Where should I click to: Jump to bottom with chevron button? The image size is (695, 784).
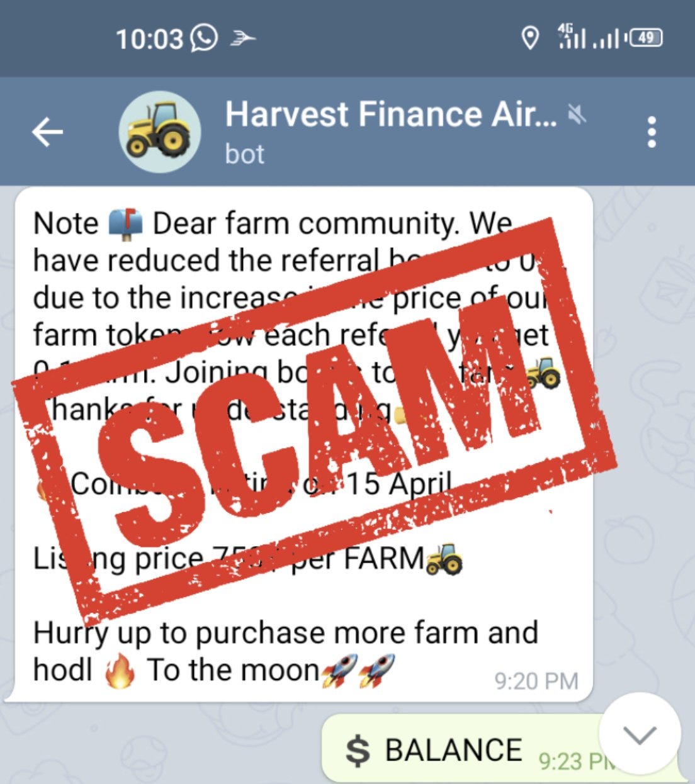[x=640, y=734]
